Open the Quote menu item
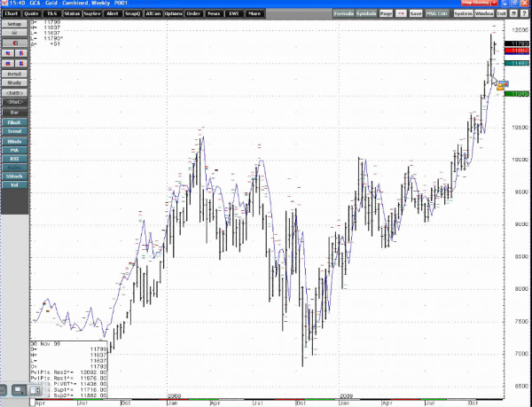This screenshot has height=407, width=532. click(x=32, y=14)
